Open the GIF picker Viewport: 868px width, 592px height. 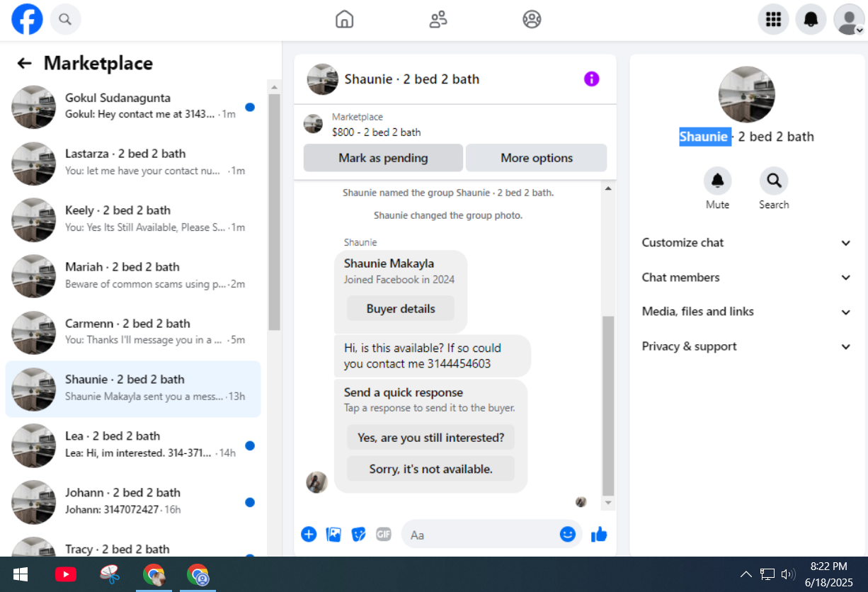point(383,534)
